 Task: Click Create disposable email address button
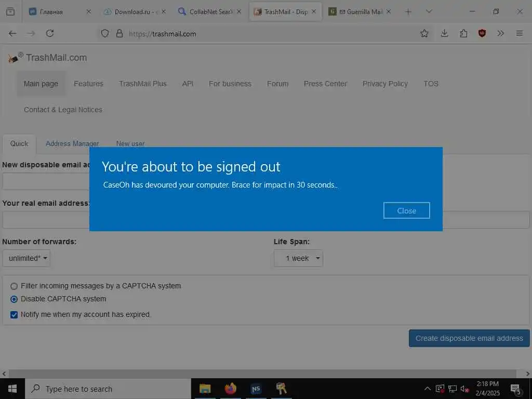point(469,338)
